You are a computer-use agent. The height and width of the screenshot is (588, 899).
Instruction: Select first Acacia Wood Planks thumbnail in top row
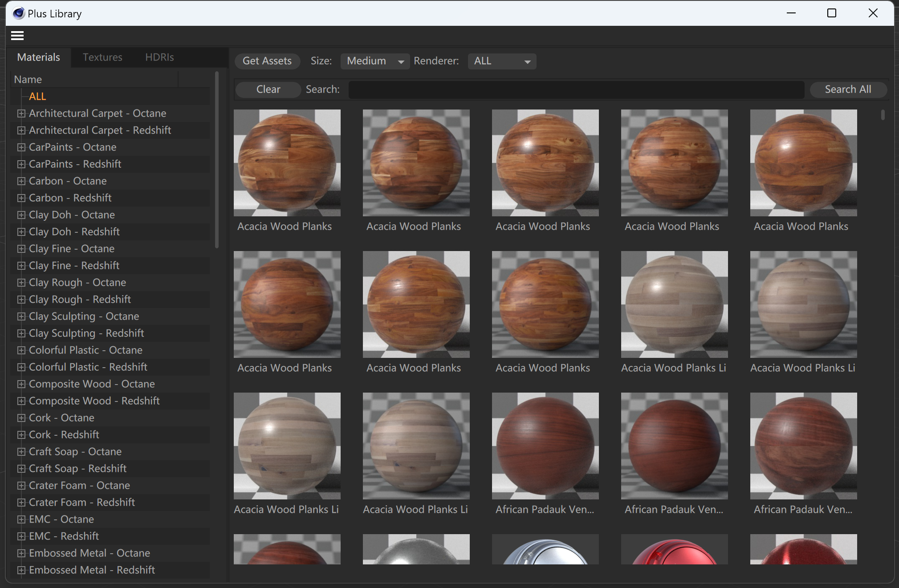point(287,163)
